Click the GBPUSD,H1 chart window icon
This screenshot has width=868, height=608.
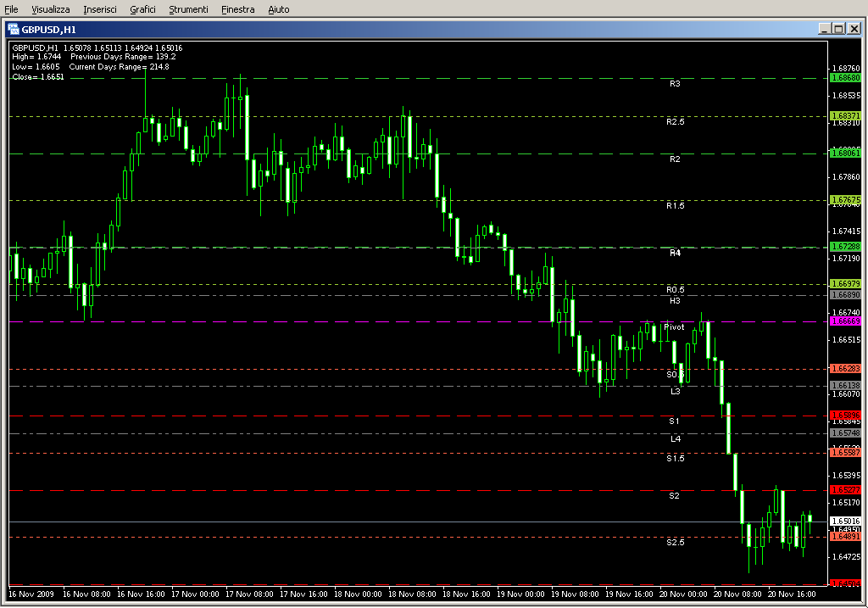[14, 29]
